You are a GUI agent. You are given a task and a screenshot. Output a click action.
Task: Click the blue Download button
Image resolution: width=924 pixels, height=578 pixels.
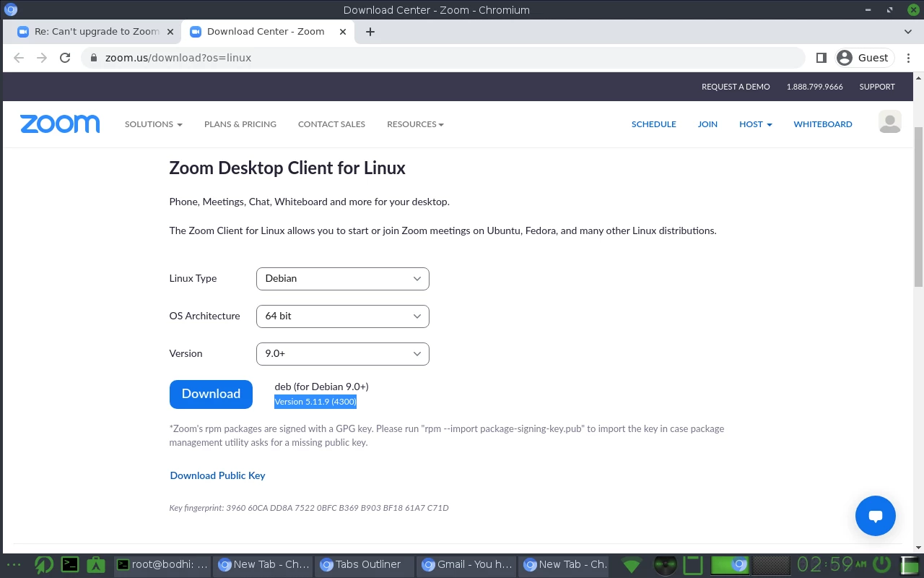(x=211, y=394)
